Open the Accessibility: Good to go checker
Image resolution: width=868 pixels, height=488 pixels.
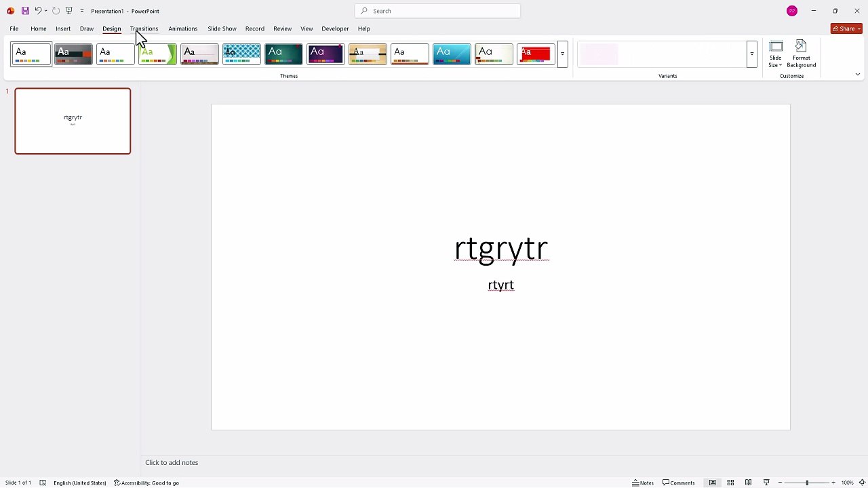[146, 483]
